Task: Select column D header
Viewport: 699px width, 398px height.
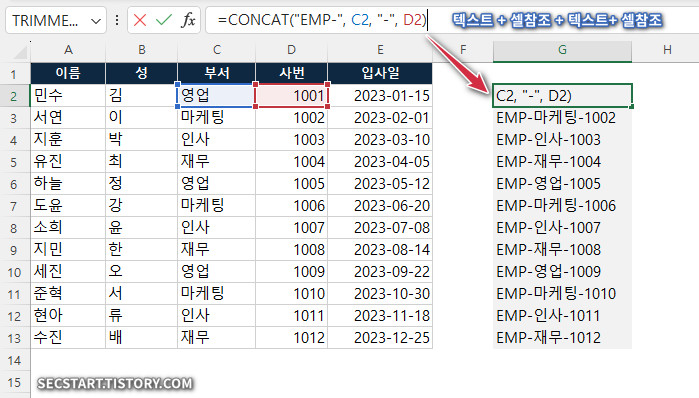Action: pyautogui.click(x=291, y=50)
